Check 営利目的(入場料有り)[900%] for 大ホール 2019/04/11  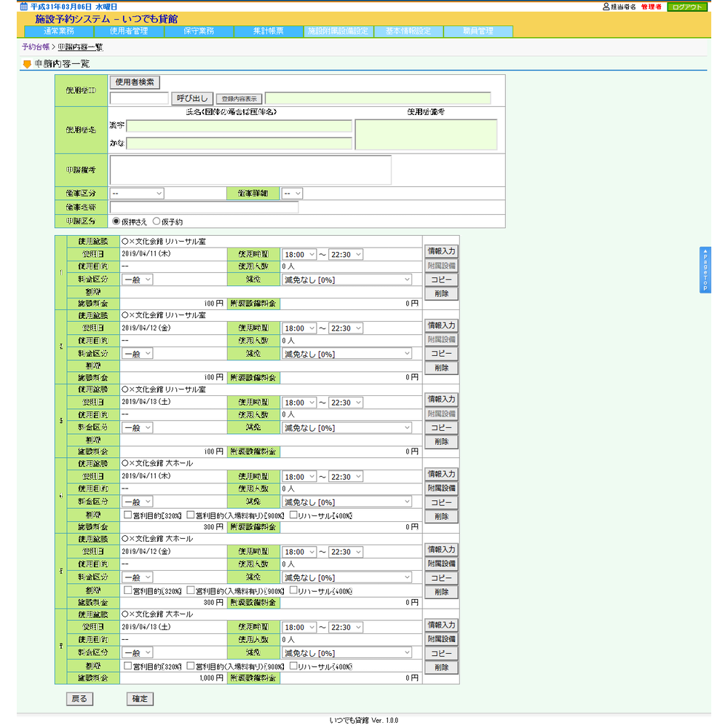tap(190, 515)
